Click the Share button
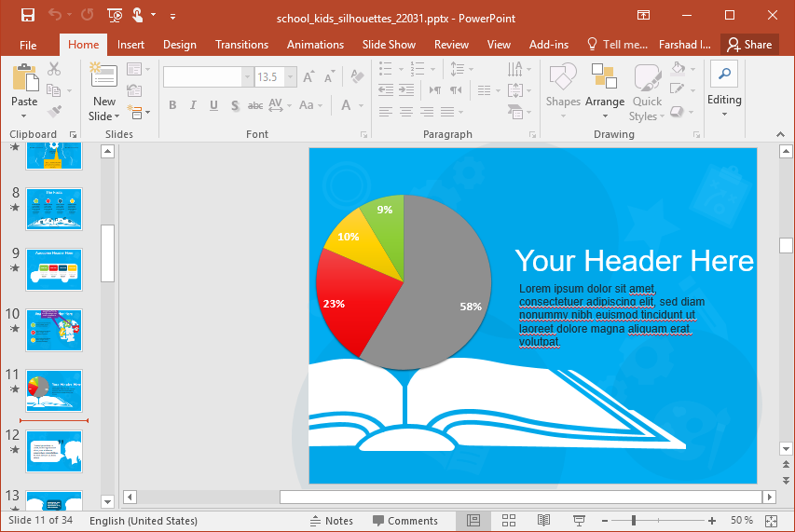The width and height of the screenshot is (795, 532). 750,45
